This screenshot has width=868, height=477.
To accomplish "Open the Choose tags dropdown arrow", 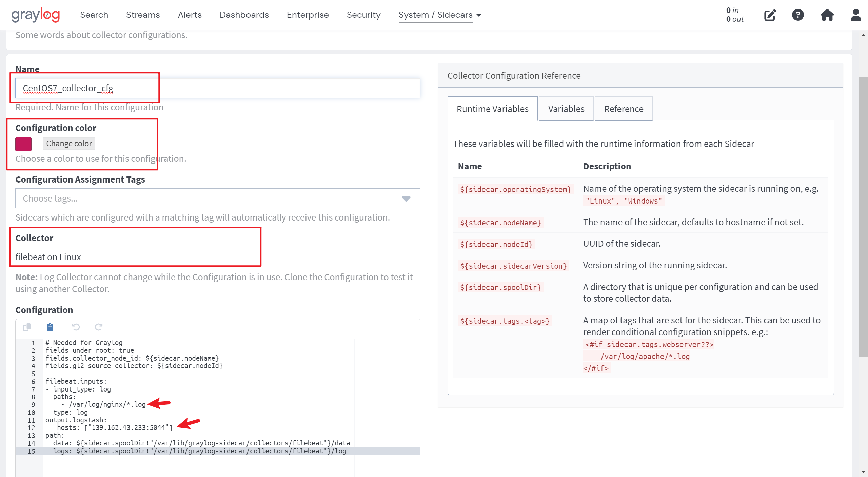I will 406,199.
